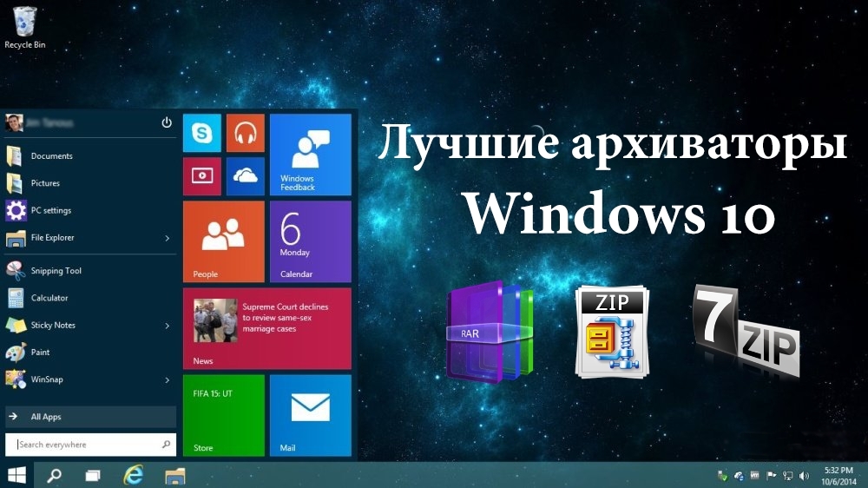
Task: Open the People tile
Action: 224,241
